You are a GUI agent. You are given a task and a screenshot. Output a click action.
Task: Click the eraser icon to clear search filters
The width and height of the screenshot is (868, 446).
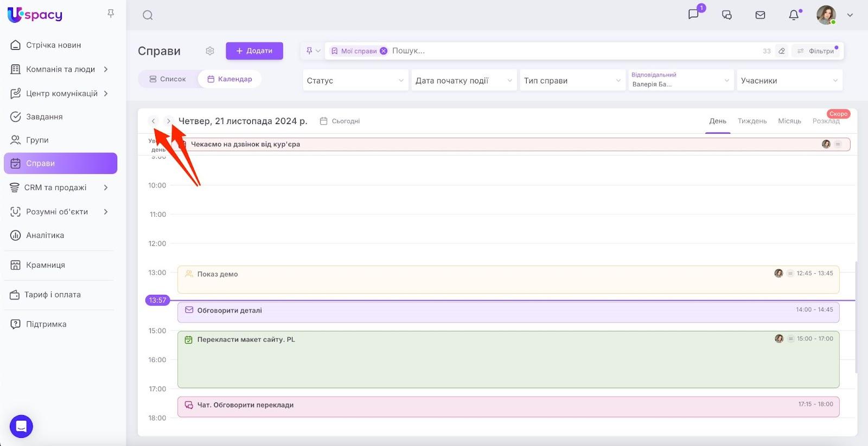coord(782,51)
